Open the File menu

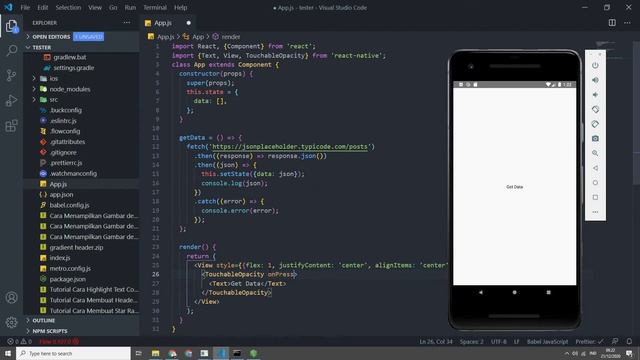point(25,7)
